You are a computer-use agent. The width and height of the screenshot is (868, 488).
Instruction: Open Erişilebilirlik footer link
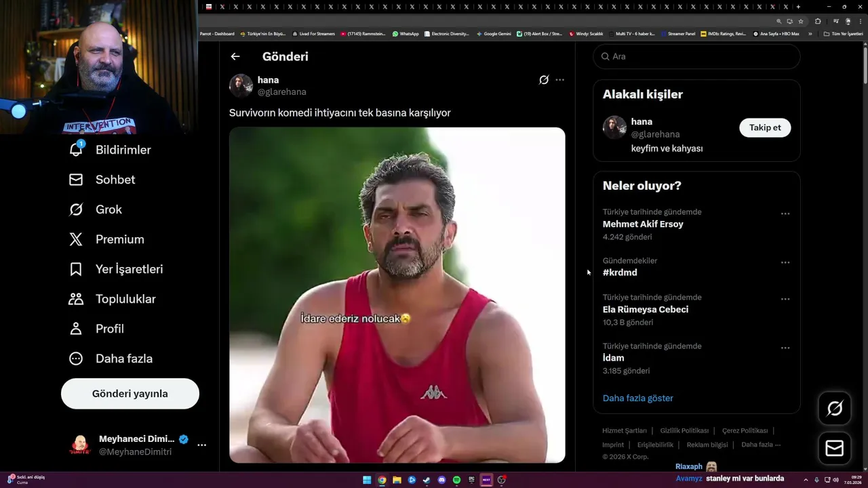[655, 445]
